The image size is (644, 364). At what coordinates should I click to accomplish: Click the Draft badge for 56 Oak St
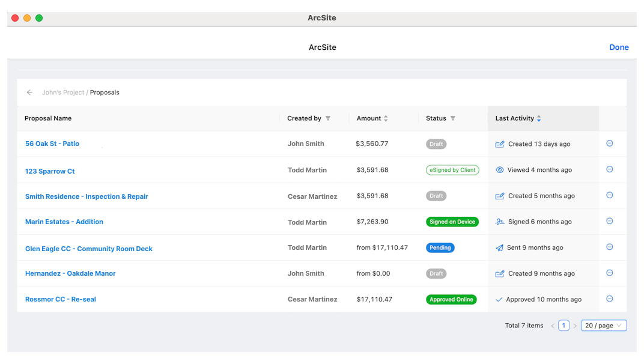pyautogui.click(x=436, y=144)
